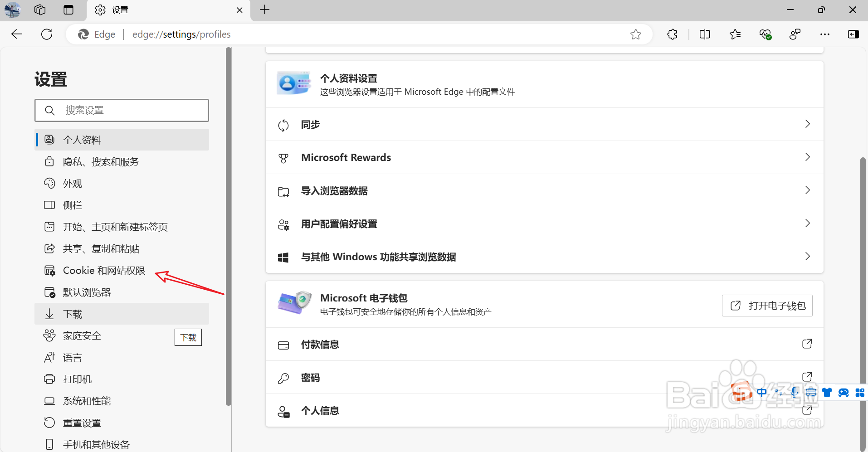Open the Workspaces icon in title bar

pyautogui.click(x=40, y=10)
